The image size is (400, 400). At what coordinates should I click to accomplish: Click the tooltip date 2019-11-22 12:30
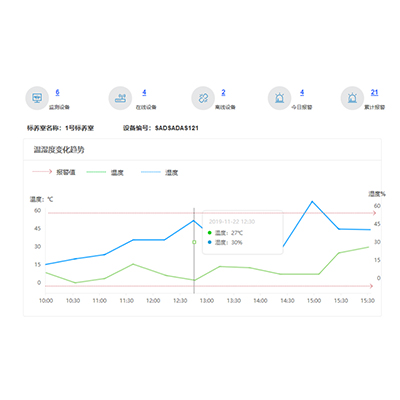232,222
